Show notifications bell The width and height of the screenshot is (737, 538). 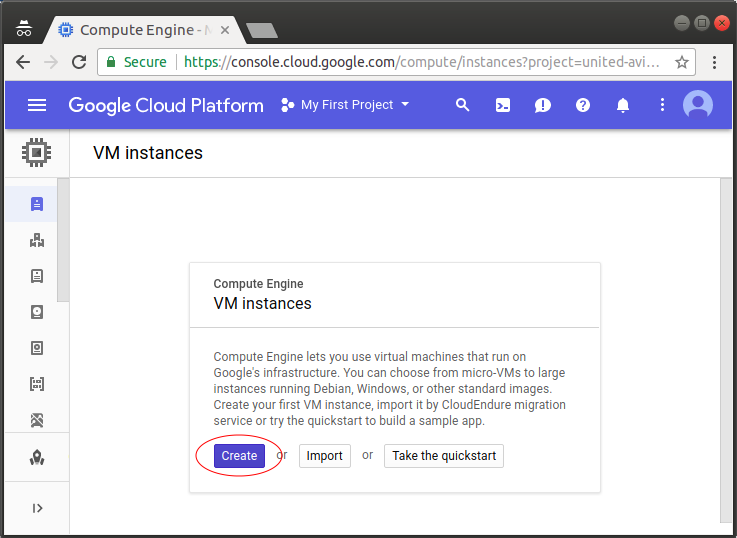(x=623, y=105)
